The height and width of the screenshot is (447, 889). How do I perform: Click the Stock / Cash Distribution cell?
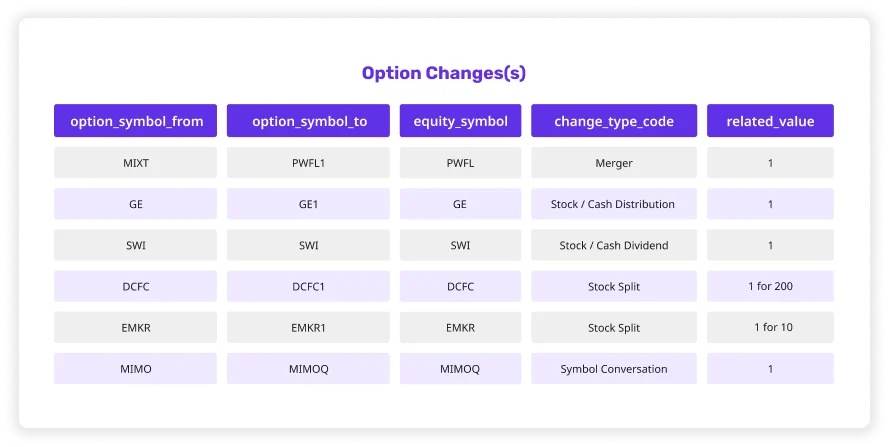(614, 204)
